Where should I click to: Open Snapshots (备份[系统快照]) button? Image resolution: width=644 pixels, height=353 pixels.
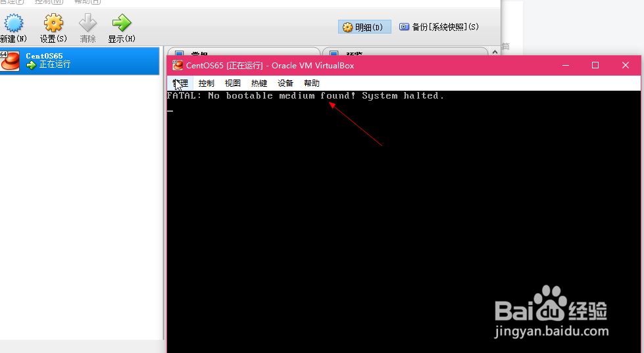439,27
